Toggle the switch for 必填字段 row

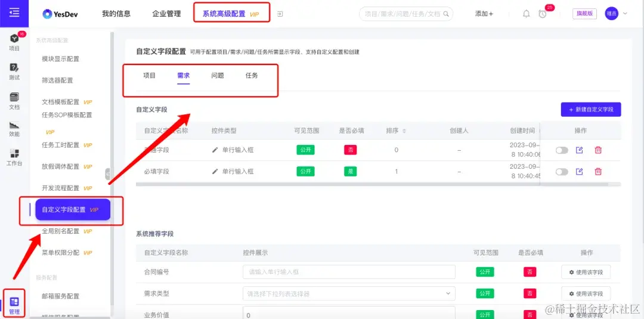(x=562, y=172)
